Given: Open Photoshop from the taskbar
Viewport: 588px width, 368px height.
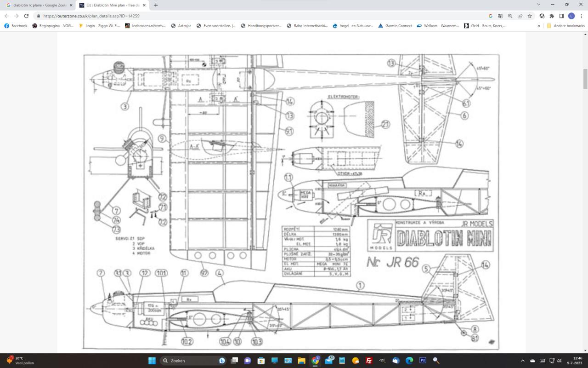Looking at the screenshot, I should [x=423, y=361].
